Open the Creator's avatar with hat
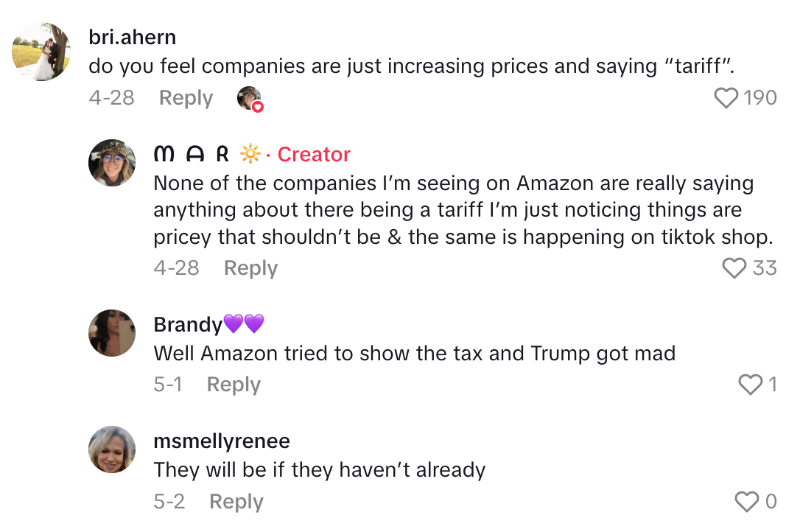 [x=112, y=163]
